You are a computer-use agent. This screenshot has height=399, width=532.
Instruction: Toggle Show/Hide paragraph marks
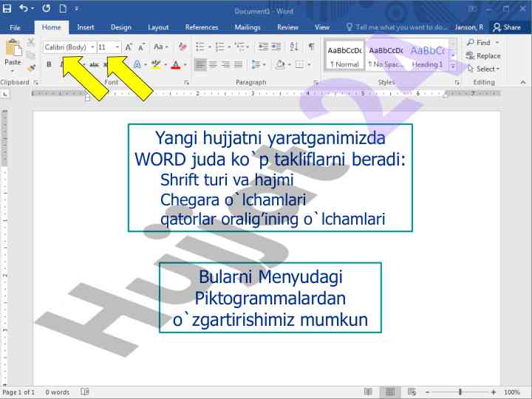coord(311,47)
